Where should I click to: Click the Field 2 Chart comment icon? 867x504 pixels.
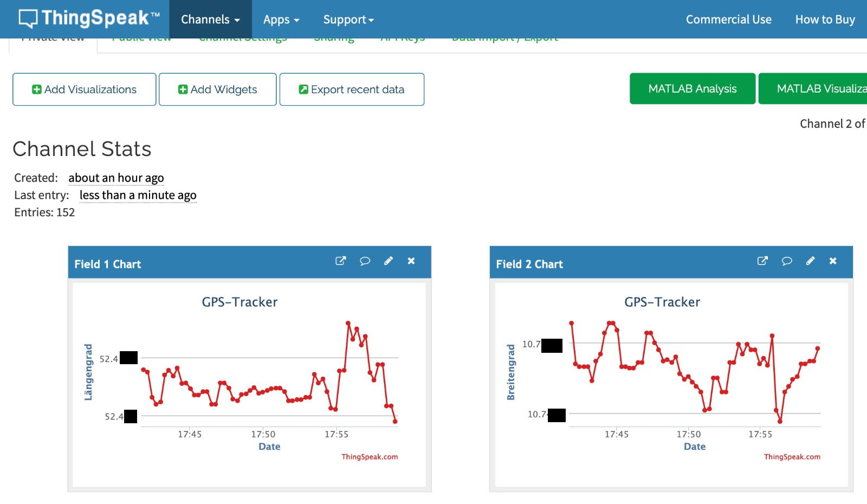click(x=787, y=261)
